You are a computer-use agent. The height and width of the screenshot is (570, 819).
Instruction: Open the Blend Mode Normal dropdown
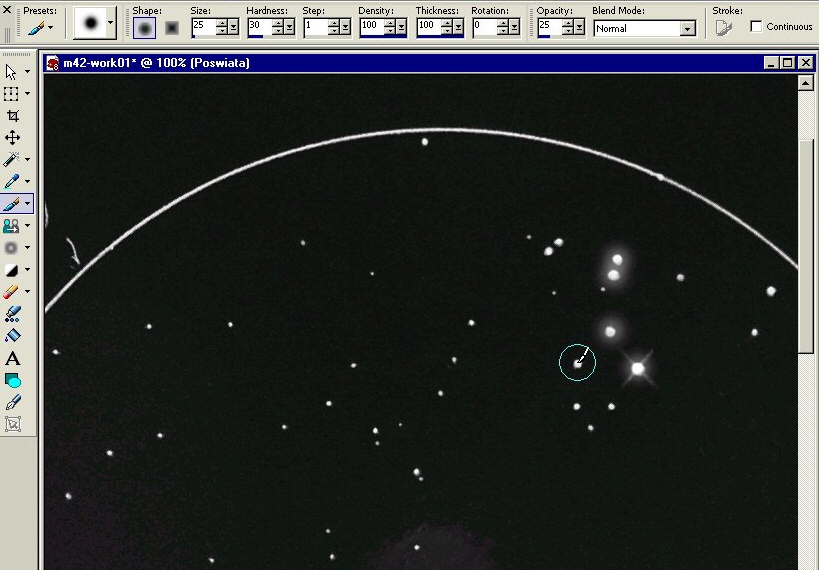pos(688,29)
